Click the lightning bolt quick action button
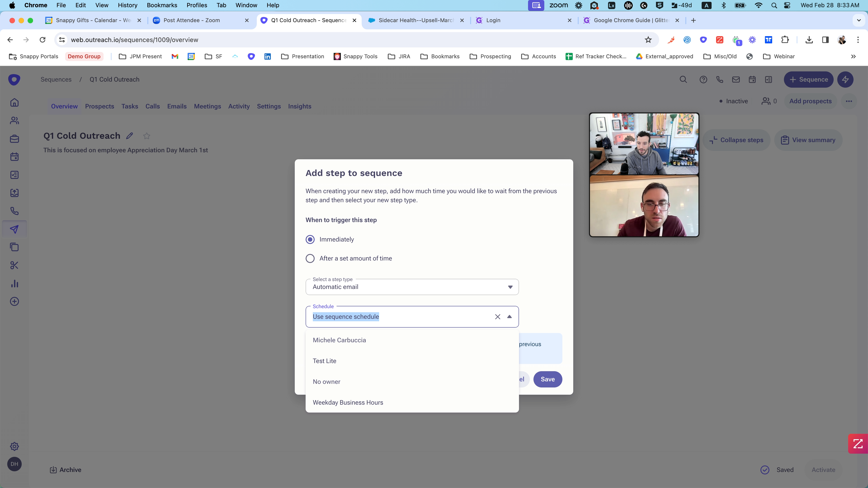This screenshot has width=868, height=488. pyautogui.click(x=845, y=80)
